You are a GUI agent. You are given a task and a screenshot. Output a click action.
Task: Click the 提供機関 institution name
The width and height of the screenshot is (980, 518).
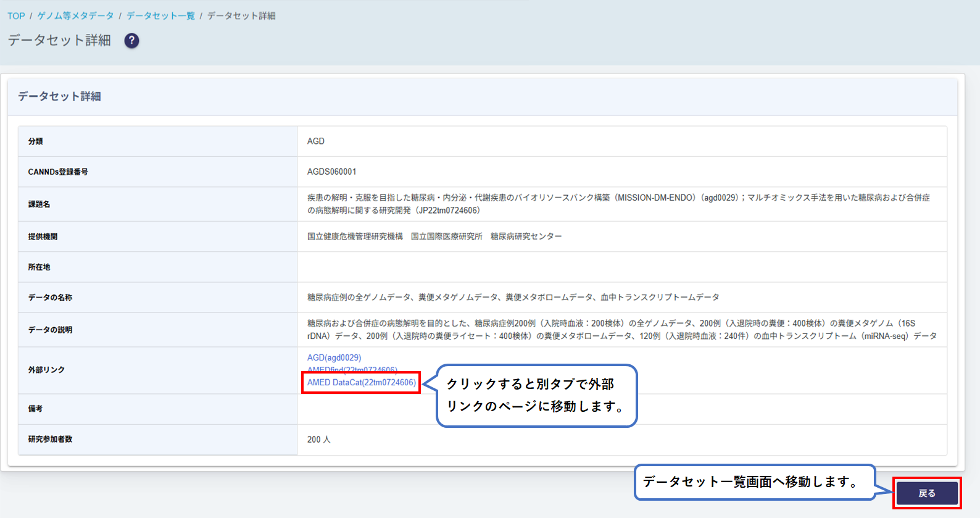click(x=434, y=236)
